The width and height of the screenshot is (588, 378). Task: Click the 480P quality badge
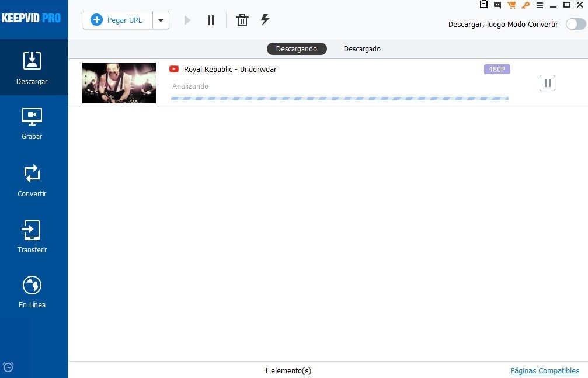click(x=497, y=69)
